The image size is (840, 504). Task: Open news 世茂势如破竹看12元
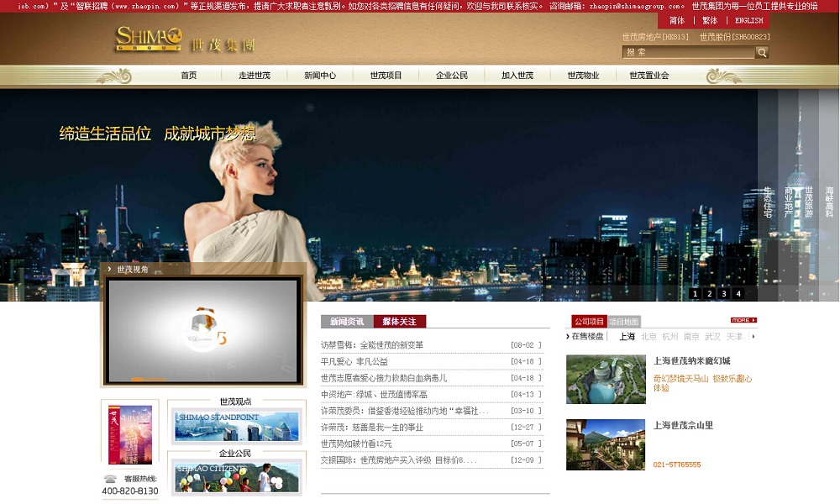click(x=356, y=444)
